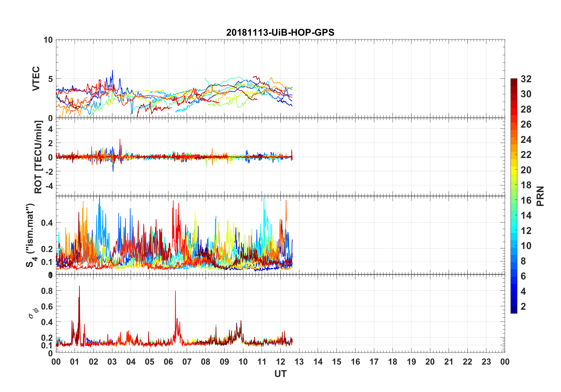The image size is (561, 392).
Task: Click x-axis tick label 17
Action: click(374, 362)
